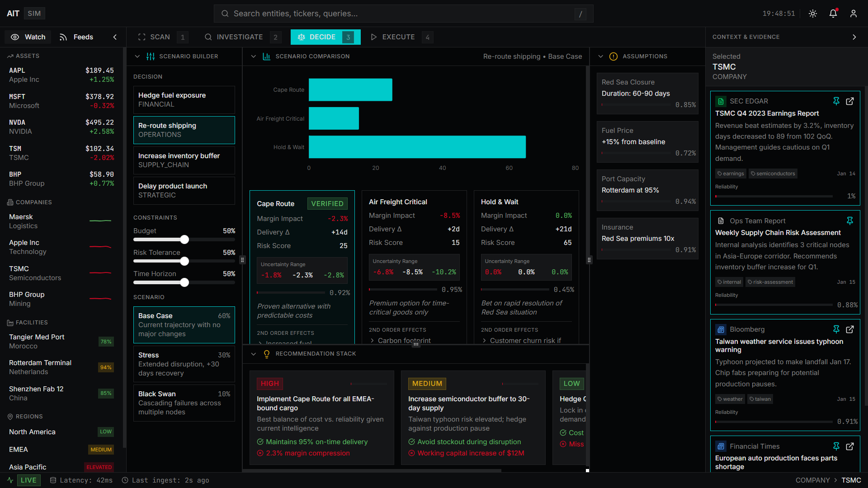Toggle SIM mode badge
Image resolution: width=868 pixels, height=488 pixels.
tap(34, 14)
